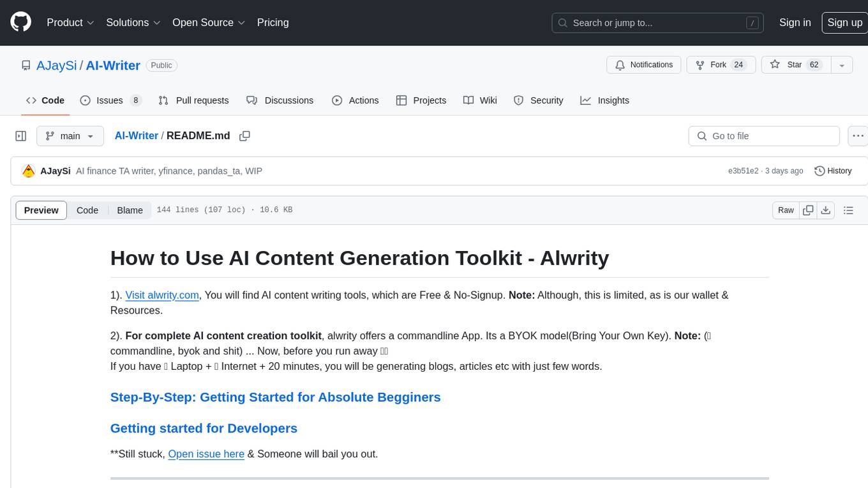Click the Sign up button
Viewport: 868px width, 488px height.
[844, 22]
